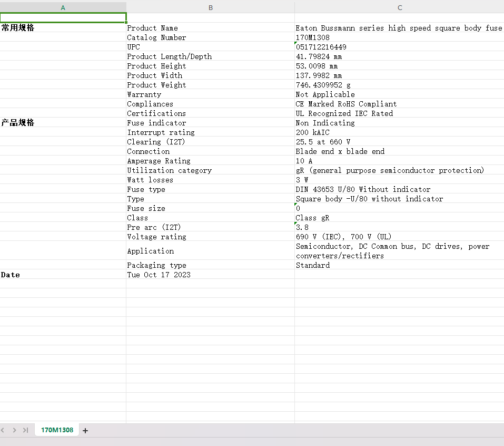Select the 'Amperage Rating' cell
The width and height of the screenshot is (504, 446).
[211, 161]
